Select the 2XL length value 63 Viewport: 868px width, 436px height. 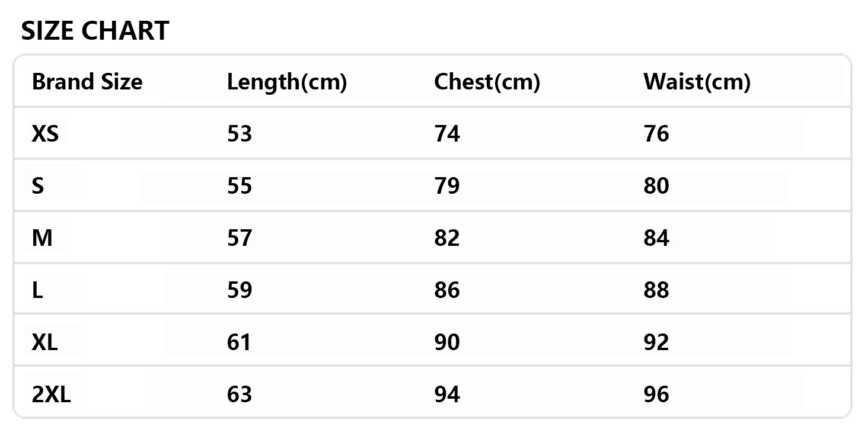[240, 395]
